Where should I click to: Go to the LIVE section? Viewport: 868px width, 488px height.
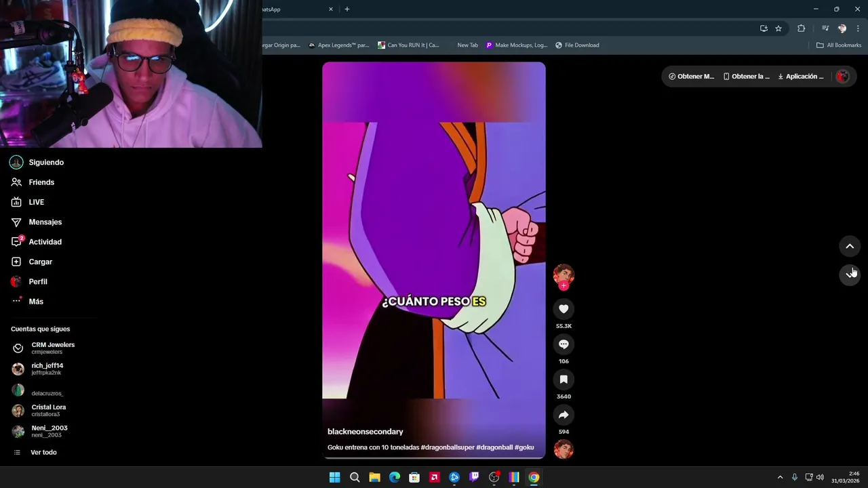pyautogui.click(x=28, y=202)
